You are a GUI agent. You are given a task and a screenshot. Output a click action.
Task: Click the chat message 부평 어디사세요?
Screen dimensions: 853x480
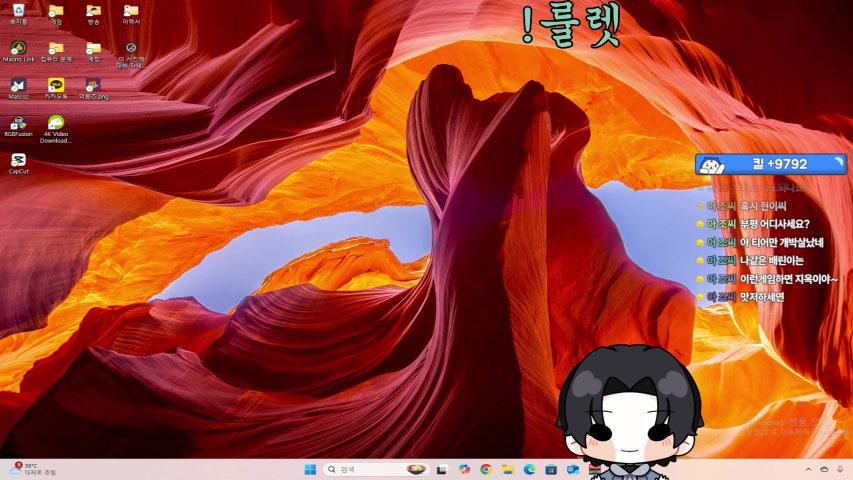tap(775, 224)
